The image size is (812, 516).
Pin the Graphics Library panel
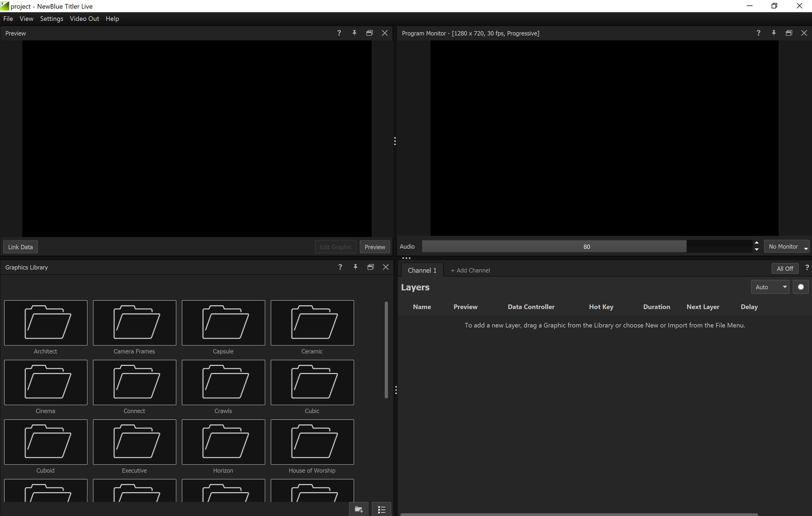355,267
